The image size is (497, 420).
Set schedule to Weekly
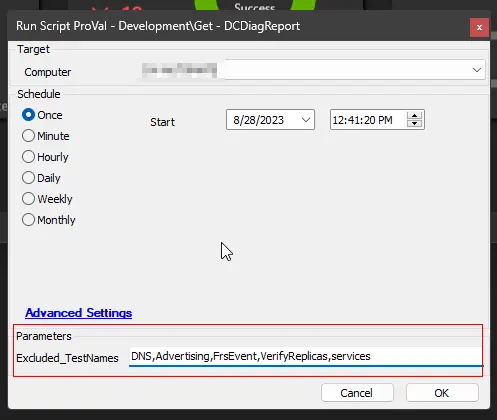tap(47, 199)
